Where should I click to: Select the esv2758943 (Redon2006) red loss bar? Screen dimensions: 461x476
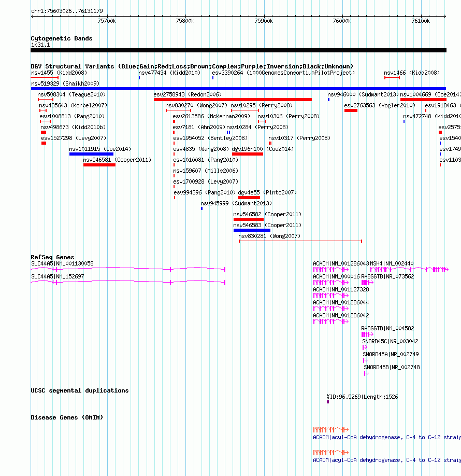point(233,100)
